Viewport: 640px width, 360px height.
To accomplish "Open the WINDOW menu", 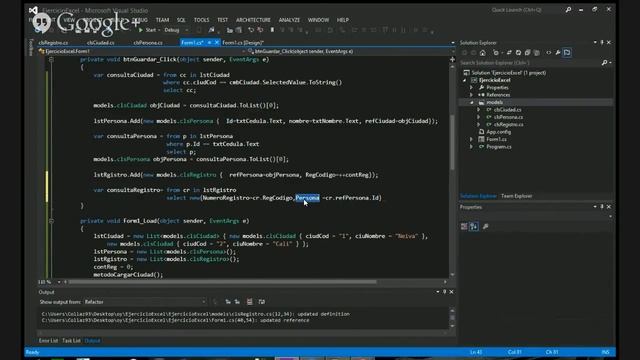I will (x=318, y=20).
